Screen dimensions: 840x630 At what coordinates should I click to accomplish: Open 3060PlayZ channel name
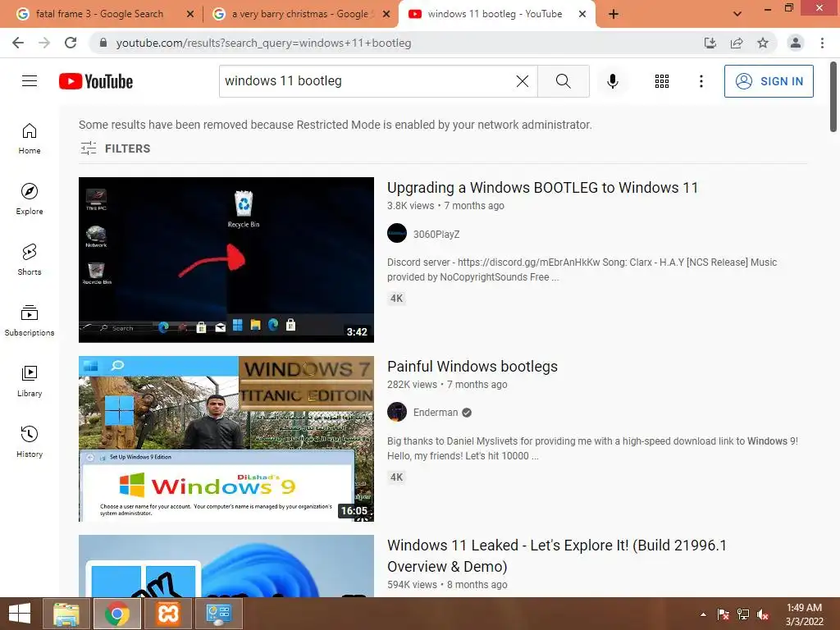436,234
